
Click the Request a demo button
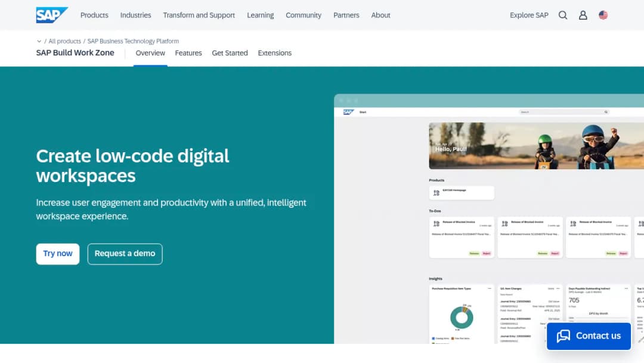click(x=125, y=254)
